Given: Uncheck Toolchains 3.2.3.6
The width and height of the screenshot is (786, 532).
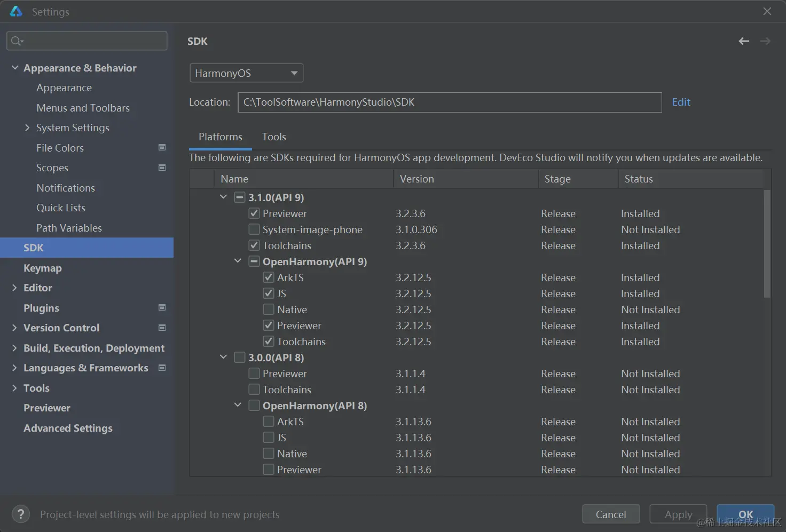Looking at the screenshot, I should point(254,245).
